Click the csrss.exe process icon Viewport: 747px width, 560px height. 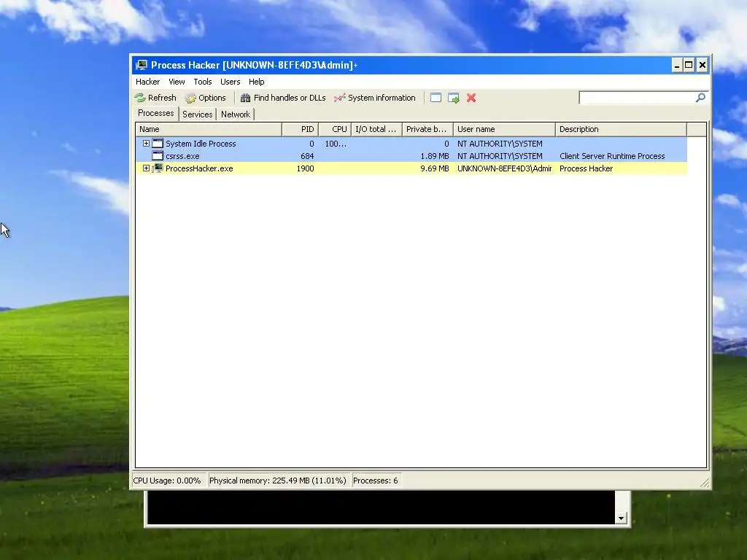tap(158, 156)
